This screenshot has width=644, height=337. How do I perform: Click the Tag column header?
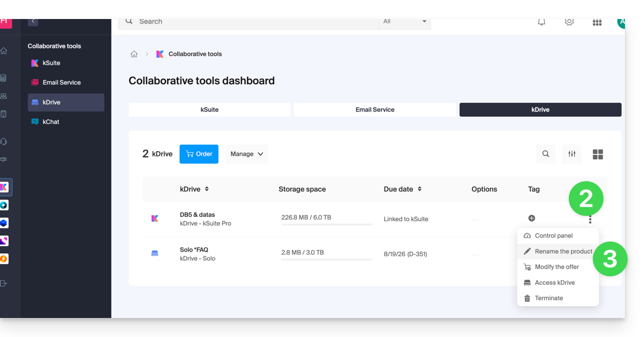coord(534,189)
